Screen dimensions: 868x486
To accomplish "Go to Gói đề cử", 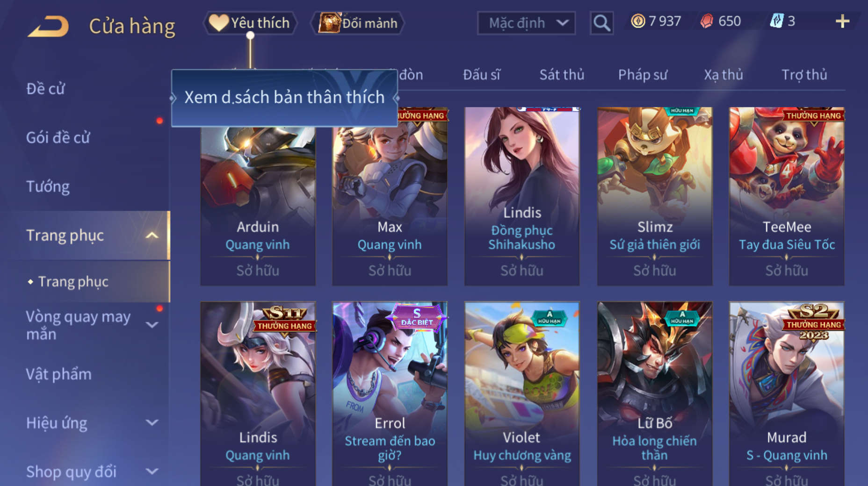I will pyautogui.click(x=58, y=138).
